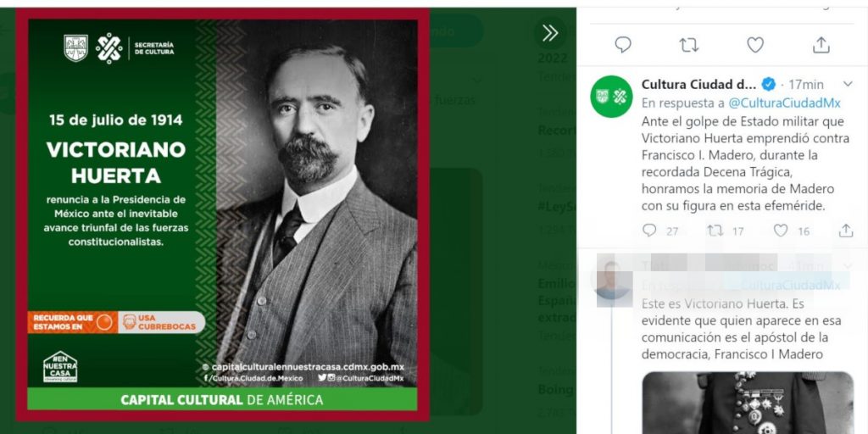This screenshot has width=868, height=434.
Task: Click the share icon in top action row
Action: [x=821, y=45]
